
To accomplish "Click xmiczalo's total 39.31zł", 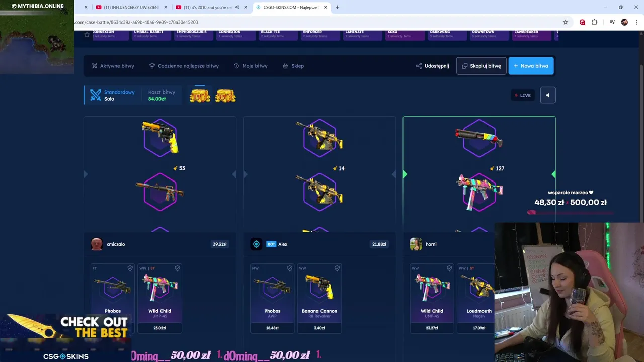I will [x=220, y=244].
